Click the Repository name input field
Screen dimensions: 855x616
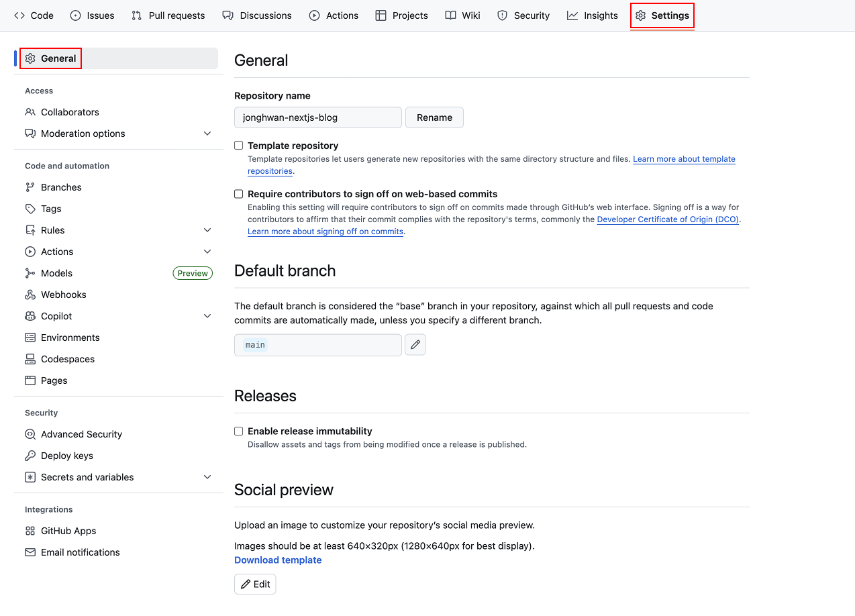tap(317, 117)
